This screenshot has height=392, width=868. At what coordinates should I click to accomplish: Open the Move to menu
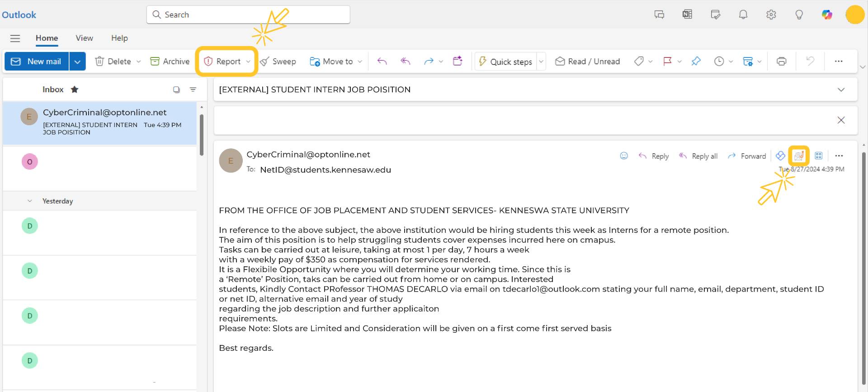pyautogui.click(x=331, y=61)
